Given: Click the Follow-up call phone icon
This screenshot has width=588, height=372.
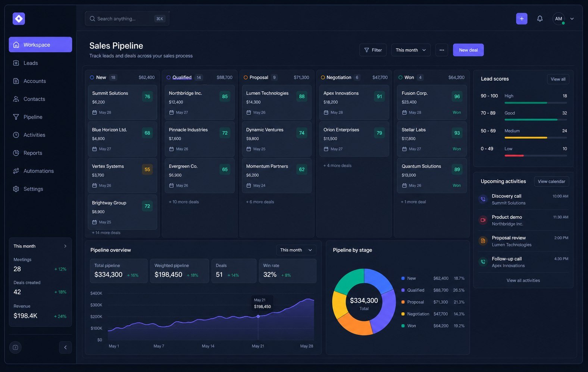Looking at the screenshot, I should (x=483, y=262).
